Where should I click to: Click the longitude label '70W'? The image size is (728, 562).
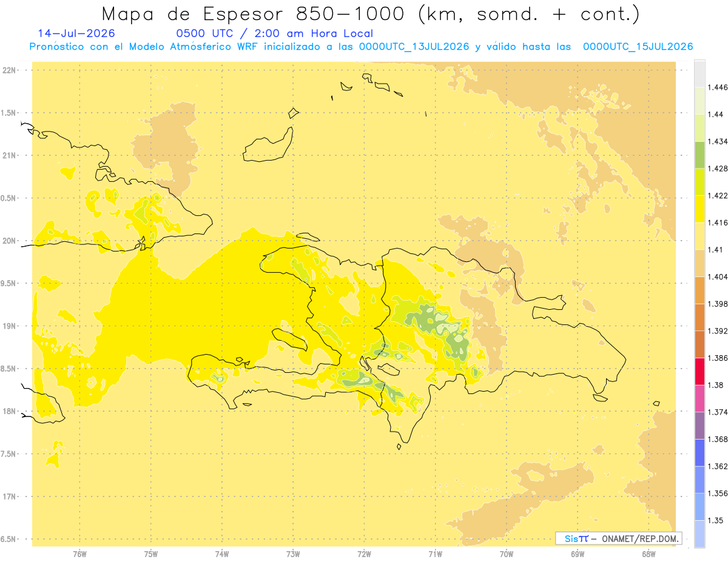click(x=507, y=554)
